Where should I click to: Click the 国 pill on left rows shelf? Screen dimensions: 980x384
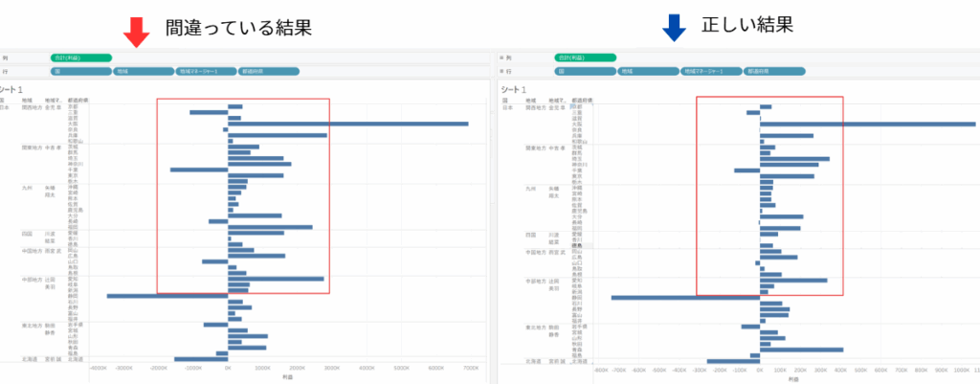80,71
